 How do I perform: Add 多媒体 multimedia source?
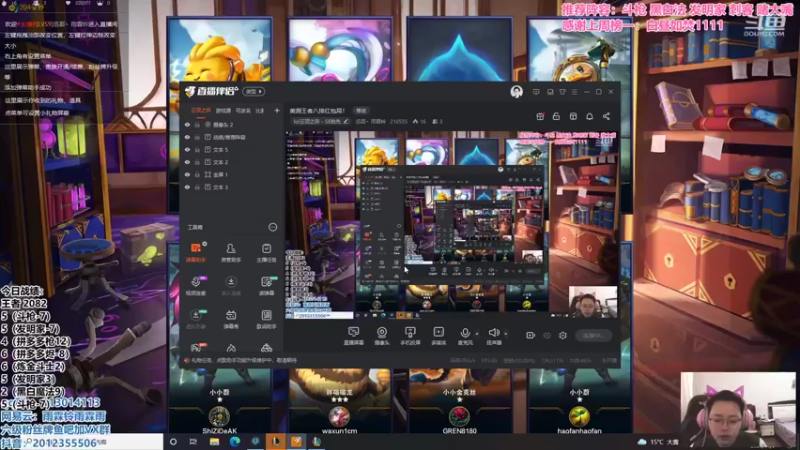point(439,336)
